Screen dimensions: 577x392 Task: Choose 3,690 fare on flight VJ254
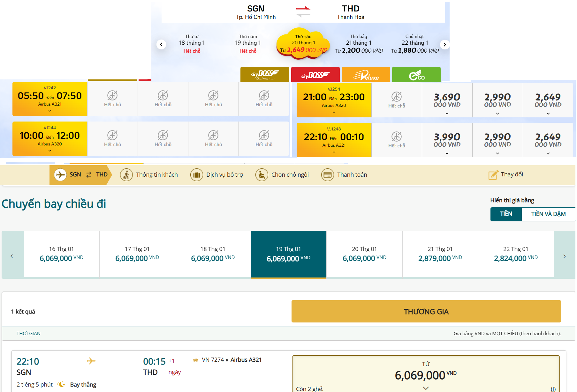point(447,100)
